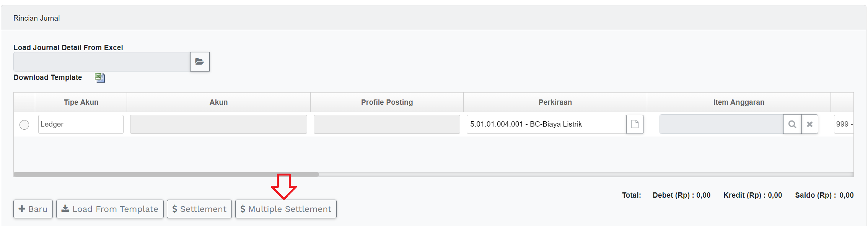Click the Baru button to add row
The width and height of the screenshot is (868, 226).
click(33, 209)
